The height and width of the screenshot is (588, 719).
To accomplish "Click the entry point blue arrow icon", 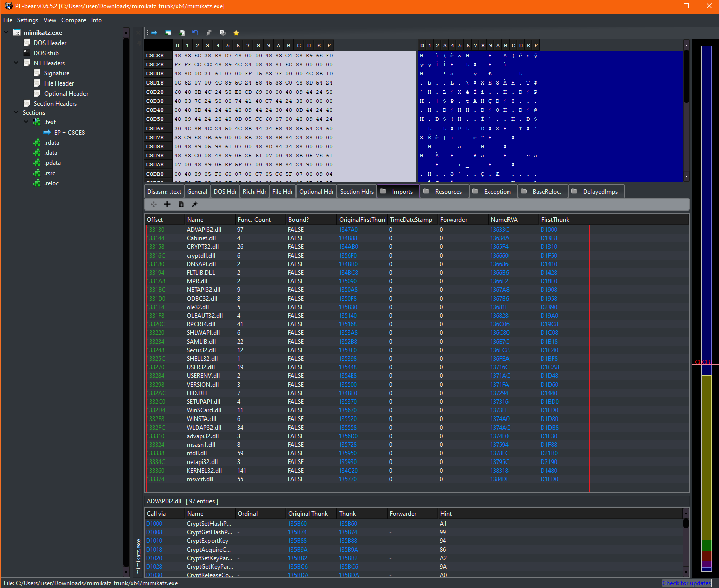I will (x=47, y=133).
